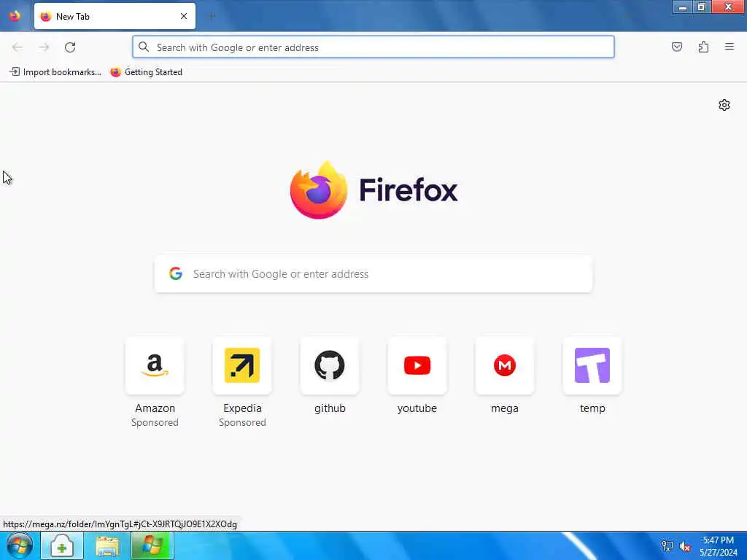The image size is (747, 560).
Task: Open the Extensions puzzle icon
Action: (703, 47)
